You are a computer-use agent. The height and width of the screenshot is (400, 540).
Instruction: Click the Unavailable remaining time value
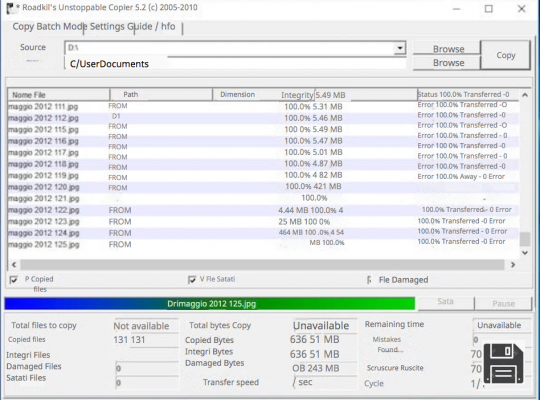pos(499,325)
